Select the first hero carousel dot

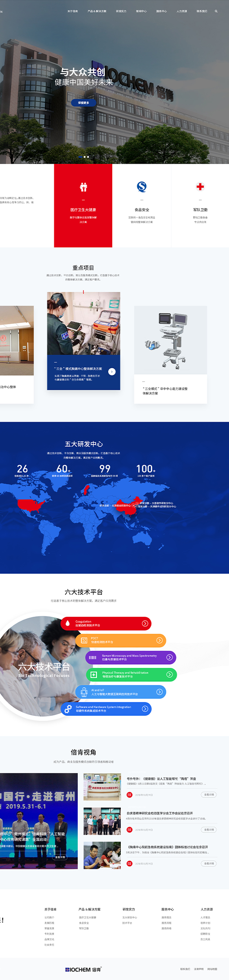coord(81,157)
